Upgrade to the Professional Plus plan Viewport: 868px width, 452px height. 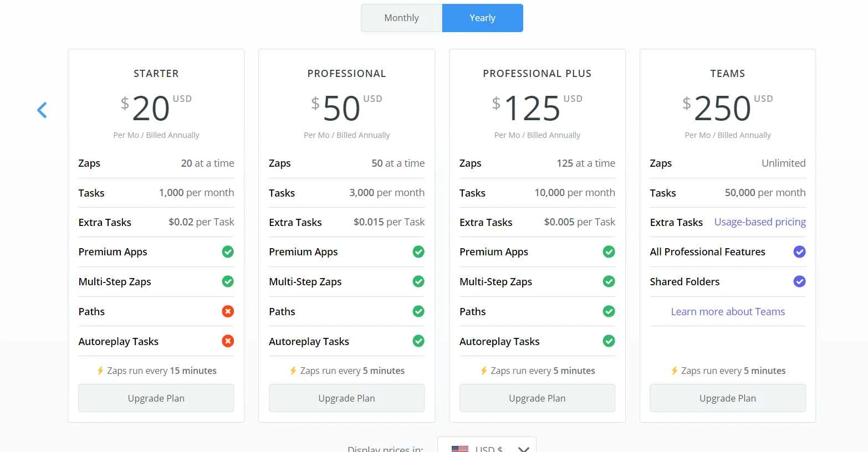[x=537, y=398]
